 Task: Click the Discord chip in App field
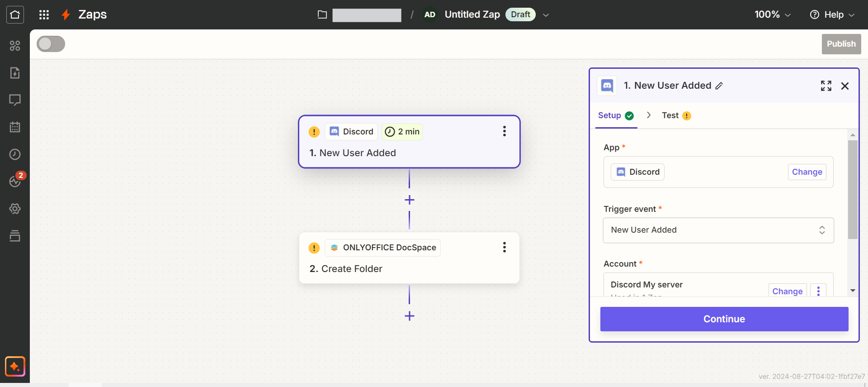coord(637,172)
